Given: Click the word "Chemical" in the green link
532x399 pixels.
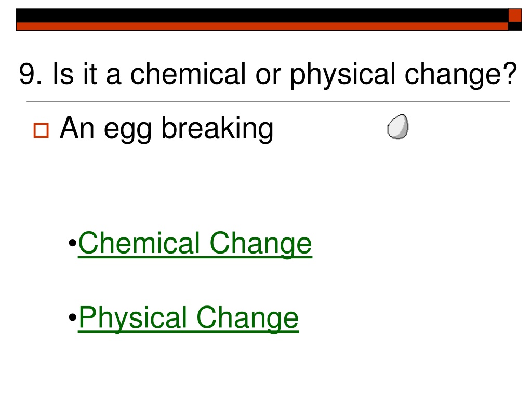Looking at the screenshot, I should coord(139,243).
